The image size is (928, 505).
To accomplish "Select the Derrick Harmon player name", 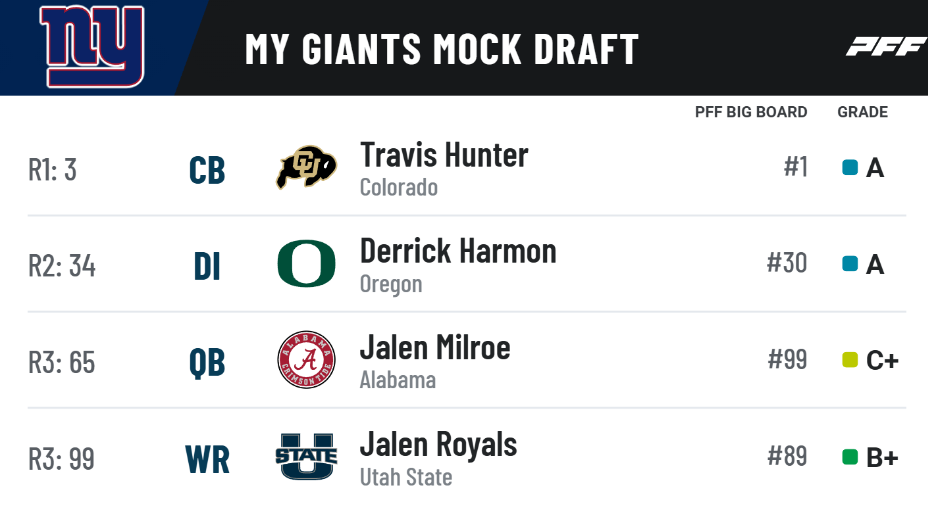I will click(458, 251).
